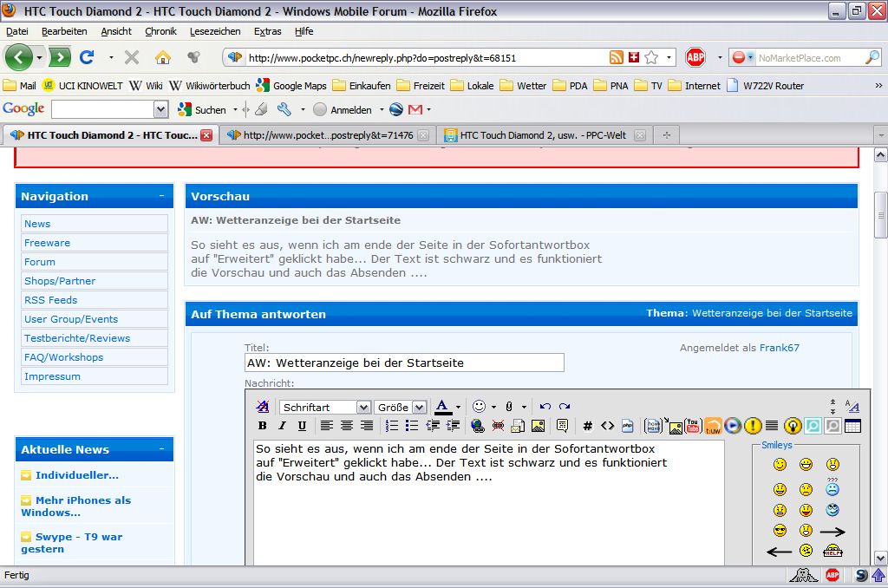
Task: Show more bookmarks with the chevron
Action: point(878,86)
